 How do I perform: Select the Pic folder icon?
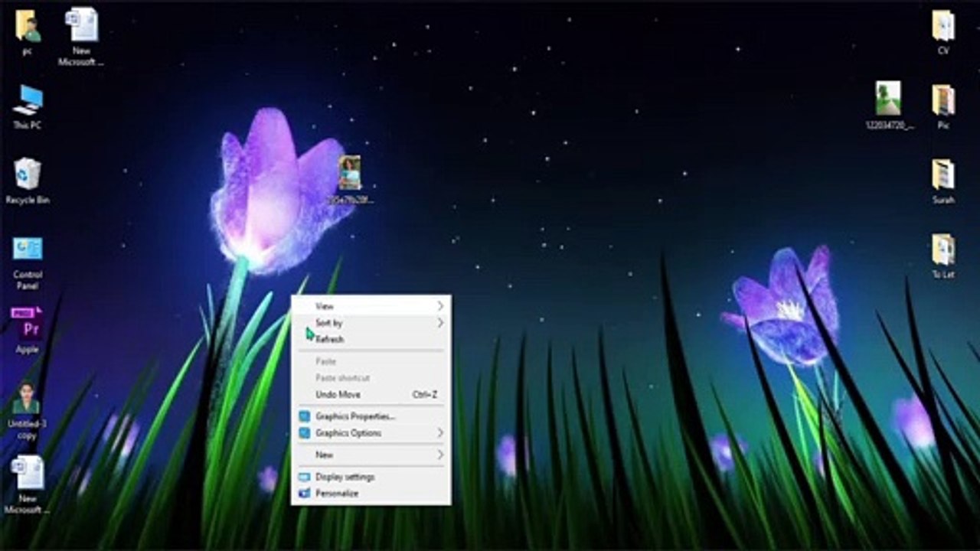tap(943, 106)
